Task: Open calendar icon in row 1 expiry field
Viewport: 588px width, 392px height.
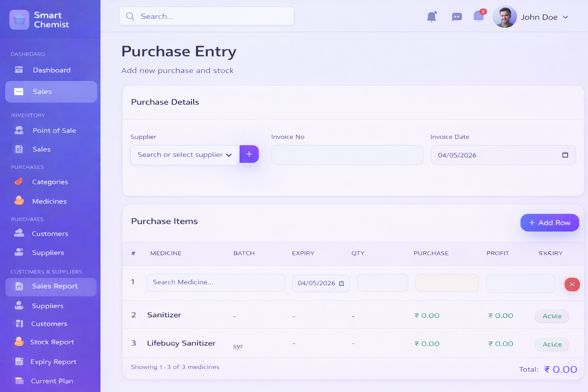Action: pos(341,283)
